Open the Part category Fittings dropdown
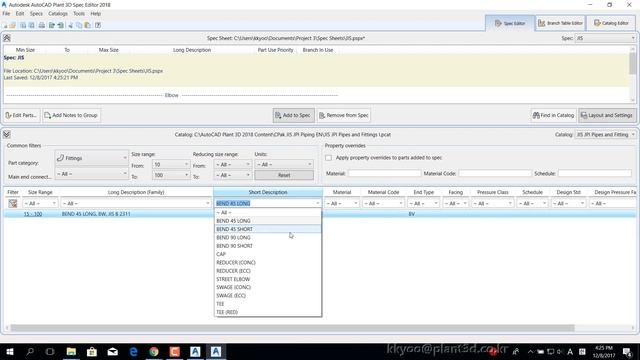Screen dimensions: 640x360 [91, 158]
